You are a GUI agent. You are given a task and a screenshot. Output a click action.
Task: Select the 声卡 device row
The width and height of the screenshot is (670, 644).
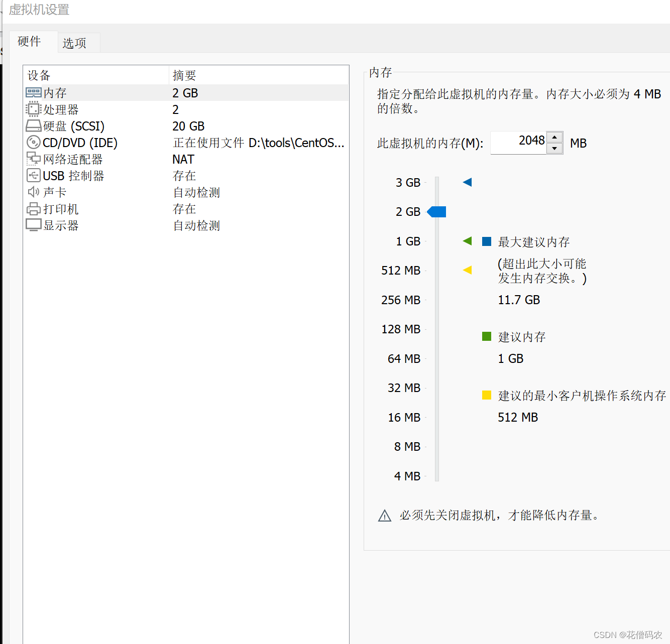186,192
